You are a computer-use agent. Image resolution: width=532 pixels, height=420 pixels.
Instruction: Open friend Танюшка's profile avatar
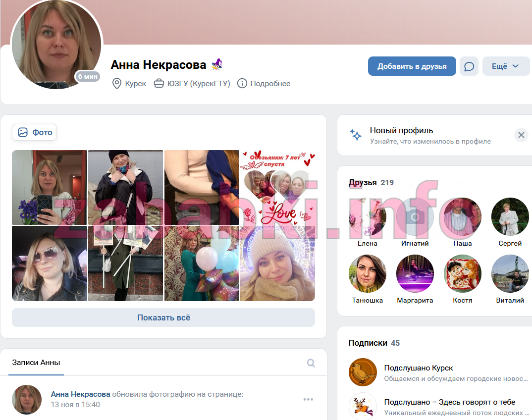[368, 273]
